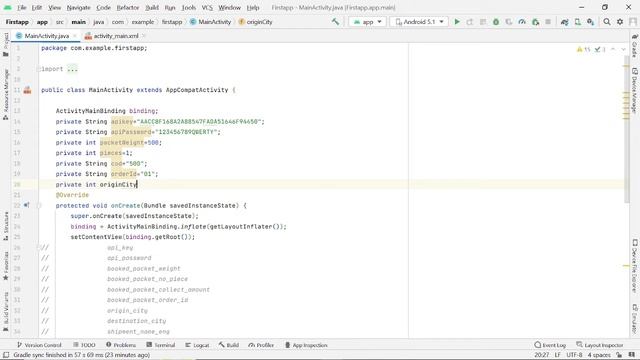Jump to previous highlighted error arrow
Screen dimensions: 640x360
tap(613, 49)
